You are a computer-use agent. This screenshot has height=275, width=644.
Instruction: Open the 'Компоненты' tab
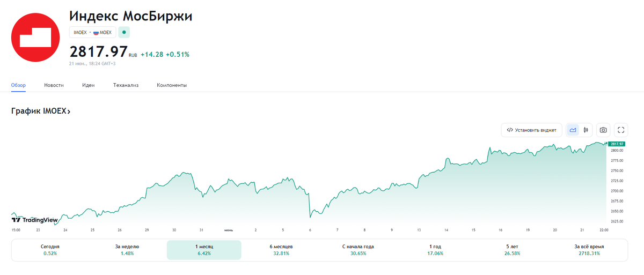pyautogui.click(x=171, y=85)
